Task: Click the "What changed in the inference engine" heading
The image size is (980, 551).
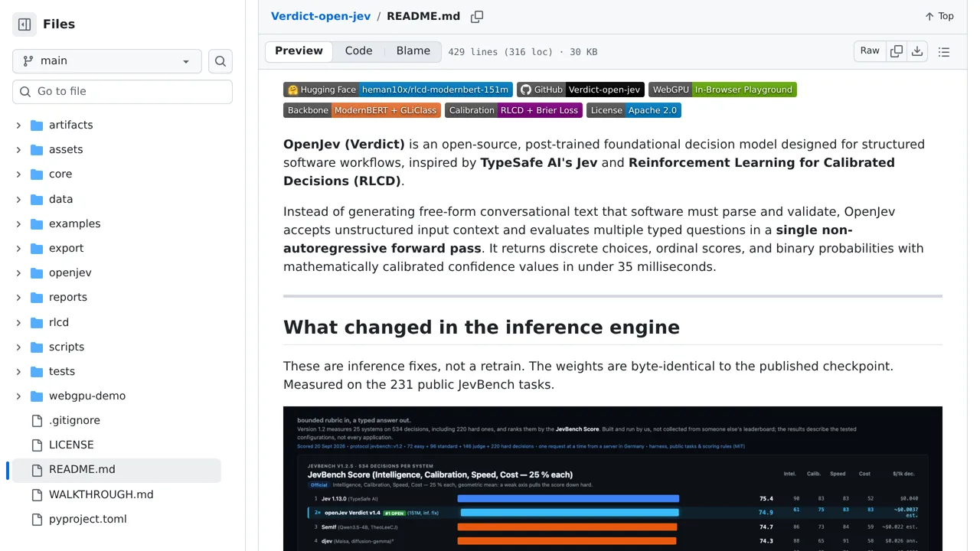Action: [x=482, y=328]
